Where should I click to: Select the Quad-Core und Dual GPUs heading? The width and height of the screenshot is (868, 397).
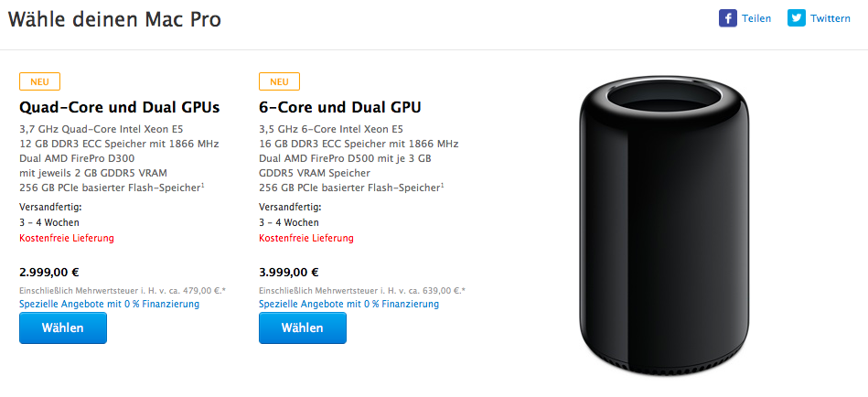[120, 107]
